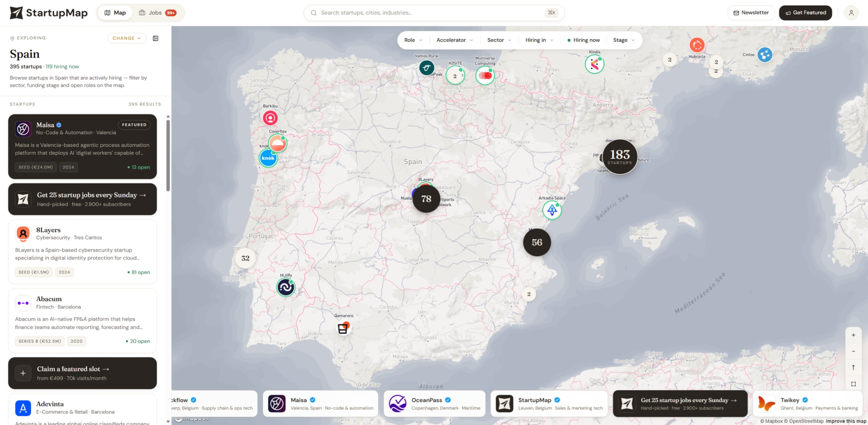Viewport: 868px width, 425px height.
Task: Select the knok map marker
Action: pos(268,158)
